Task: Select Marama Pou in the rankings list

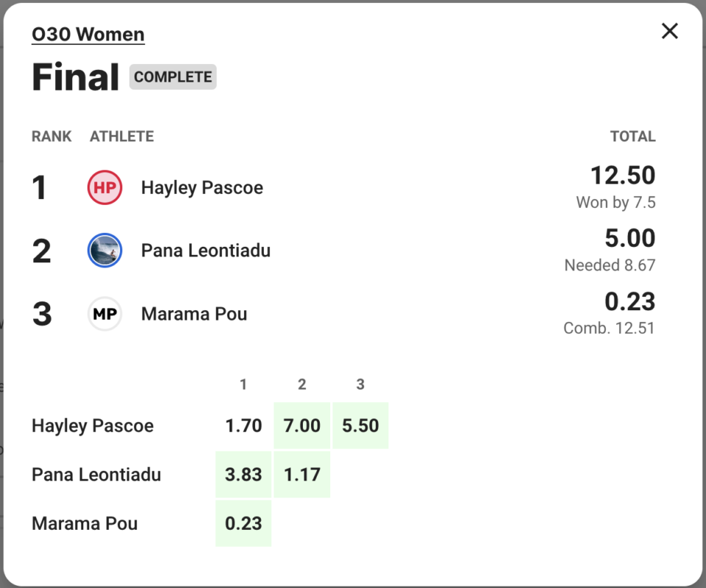Action: point(193,314)
